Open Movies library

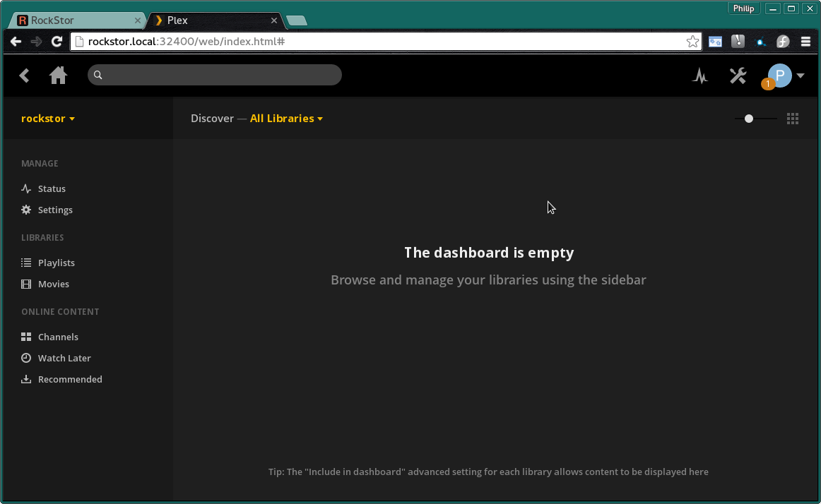pyautogui.click(x=54, y=284)
